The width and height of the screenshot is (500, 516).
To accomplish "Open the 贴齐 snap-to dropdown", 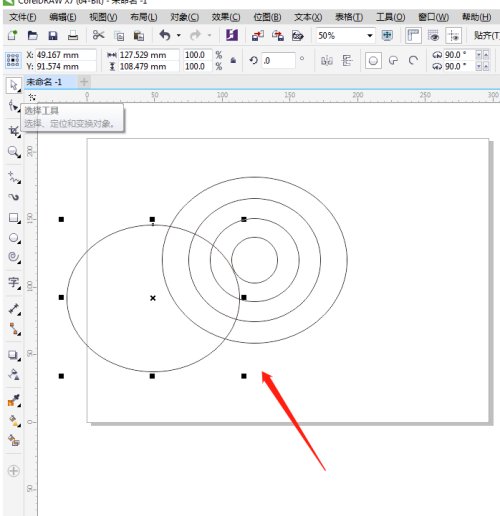I will [486, 35].
